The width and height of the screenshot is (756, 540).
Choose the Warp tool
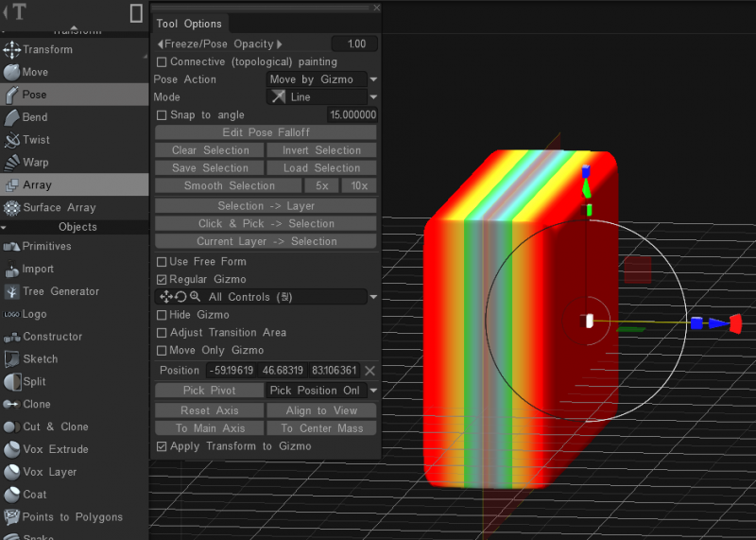click(36, 163)
